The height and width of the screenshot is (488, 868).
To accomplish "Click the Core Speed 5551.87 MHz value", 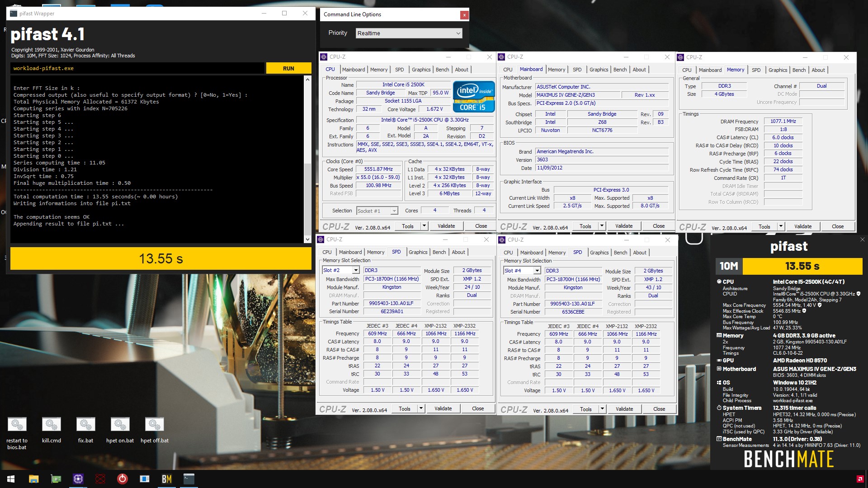I will click(378, 169).
